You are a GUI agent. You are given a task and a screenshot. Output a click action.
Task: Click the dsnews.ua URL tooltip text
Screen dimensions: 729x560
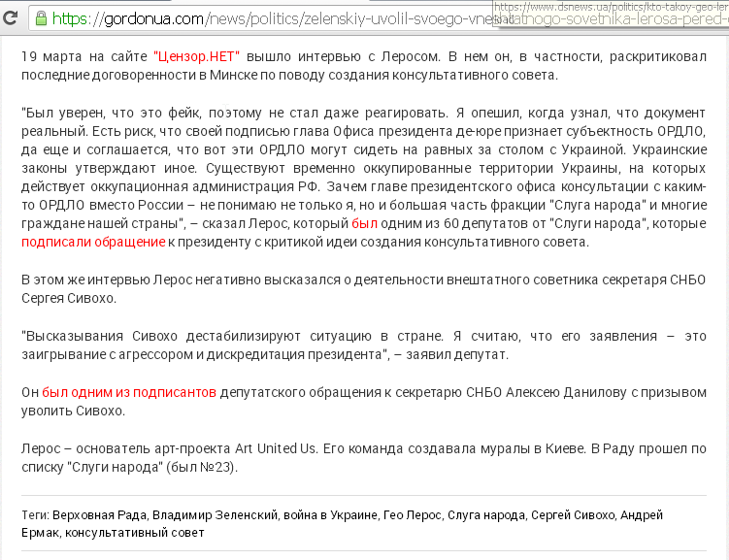pos(611,7)
